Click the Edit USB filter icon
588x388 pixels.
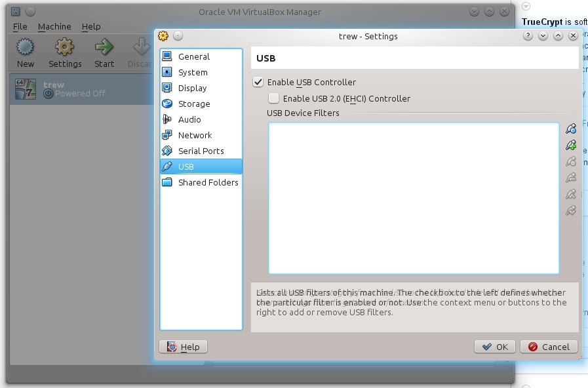pyautogui.click(x=571, y=162)
